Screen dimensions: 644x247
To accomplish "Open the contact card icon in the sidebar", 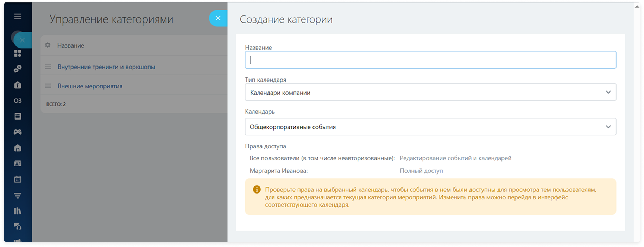I will tap(18, 164).
